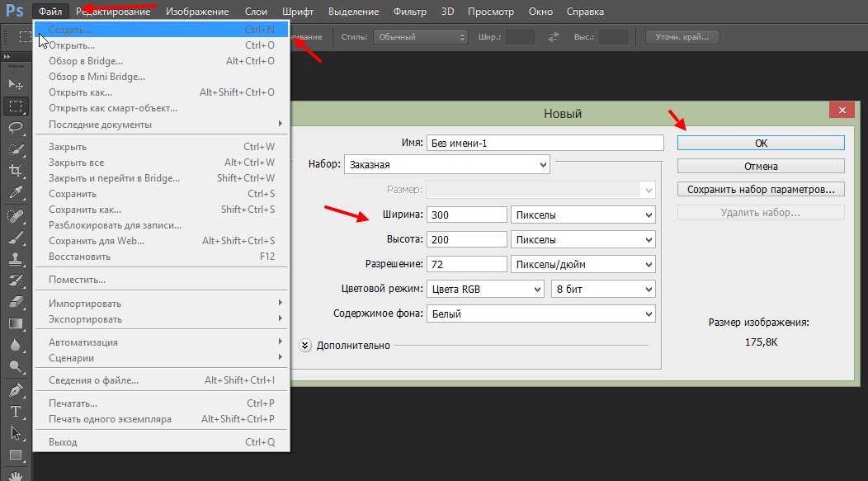This screenshot has height=481, width=868.
Task: Choose Сохранить как... menu entry
Action: [x=161, y=210]
